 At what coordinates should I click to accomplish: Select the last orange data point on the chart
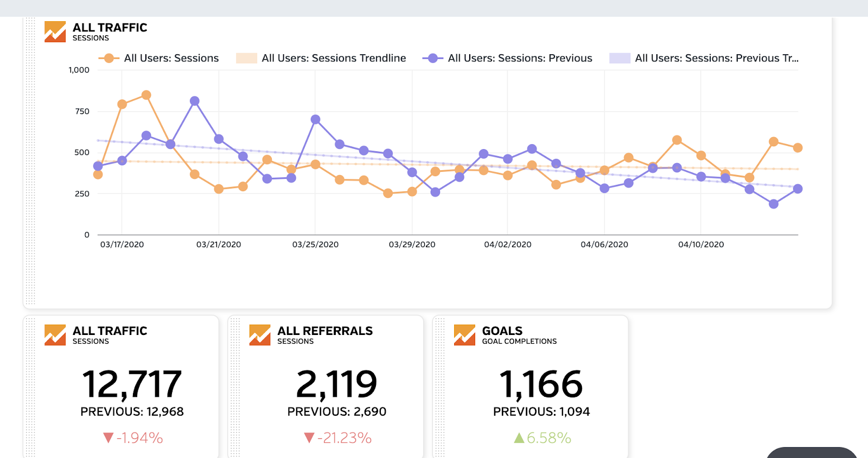(797, 148)
